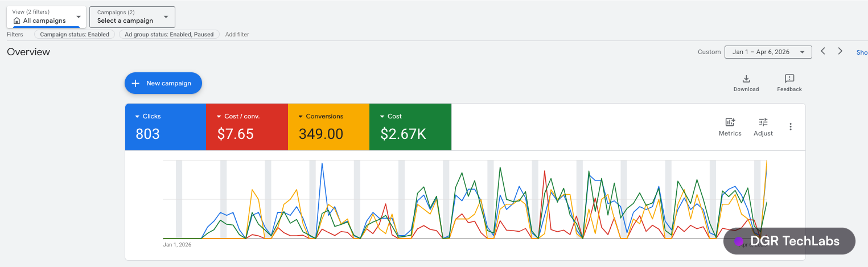The width and height of the screenshot is (868, 267).
Task: Click the Campaign status: Enabled filter chip
Action: click(75, 34)
